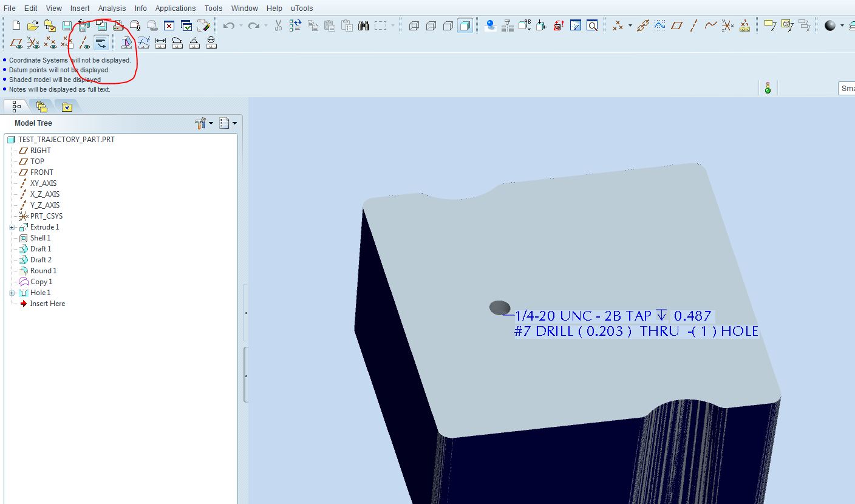Viewport: 855px width, 504px height.
Task: Open the uTools menu
Action: click(x=302, y=8)
